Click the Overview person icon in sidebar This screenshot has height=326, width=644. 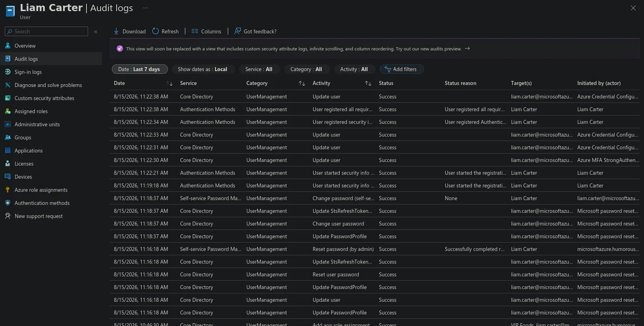(x=8, y=46)
